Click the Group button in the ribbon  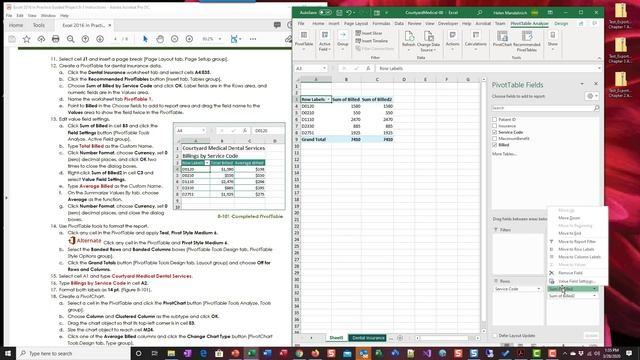[x=343, y=40]
